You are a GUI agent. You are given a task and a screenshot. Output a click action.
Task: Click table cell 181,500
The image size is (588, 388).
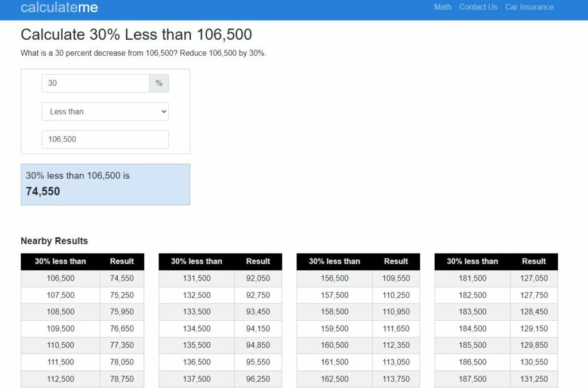click(x=473, y=278)
